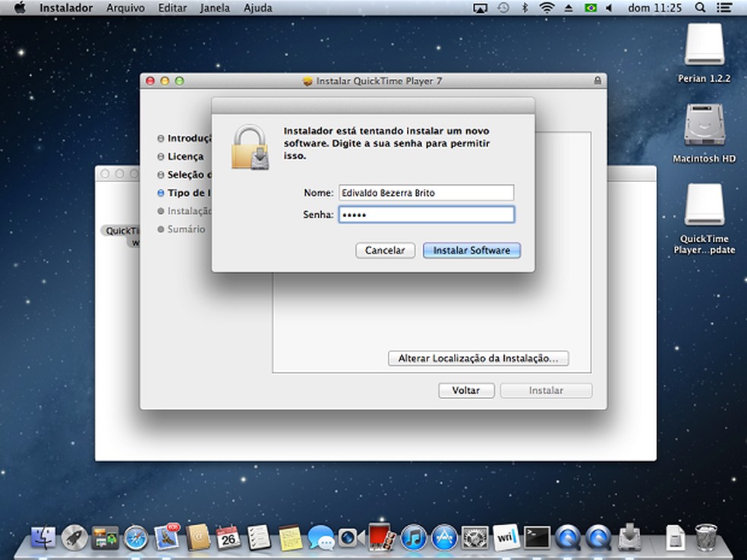Open the Janela menu
Image resolution: width=747 pixels, height=560 pixels.
[215, 8]
